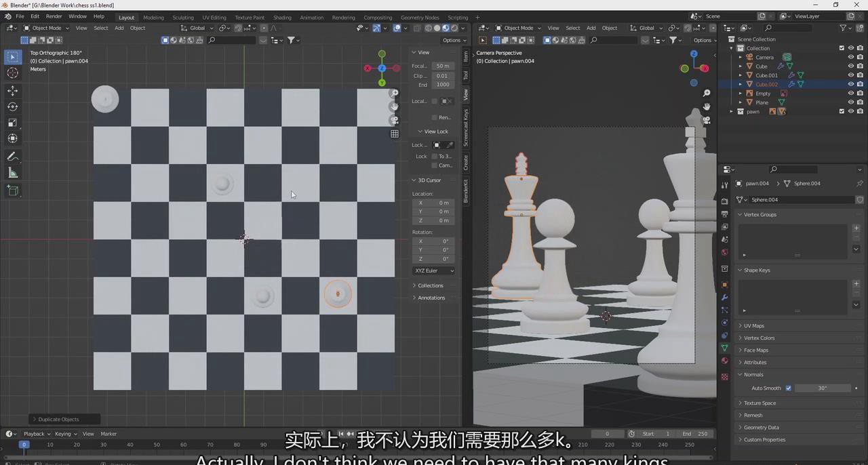Select the Rotate tool in left toolbar
The image size is (868, 465).
[x=13, y=107]
